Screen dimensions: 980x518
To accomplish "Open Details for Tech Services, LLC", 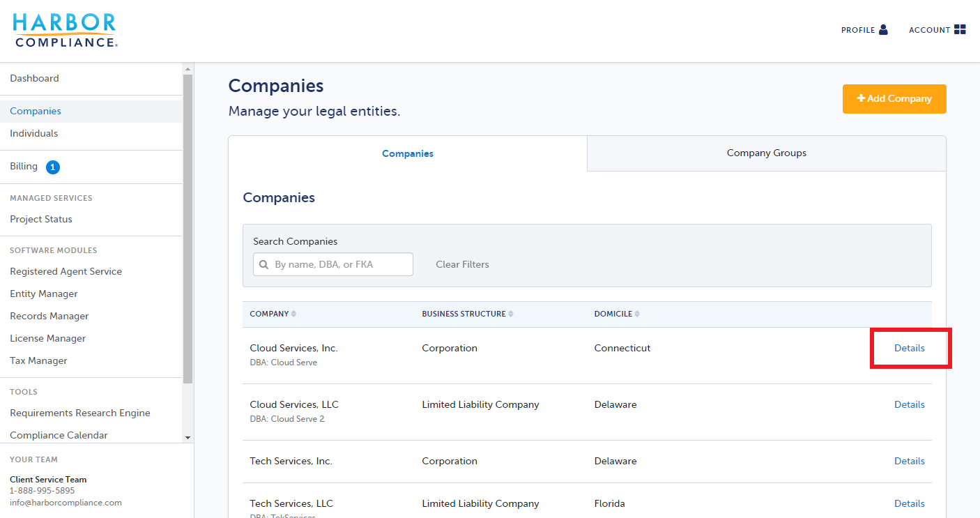I will click(910, 504).
